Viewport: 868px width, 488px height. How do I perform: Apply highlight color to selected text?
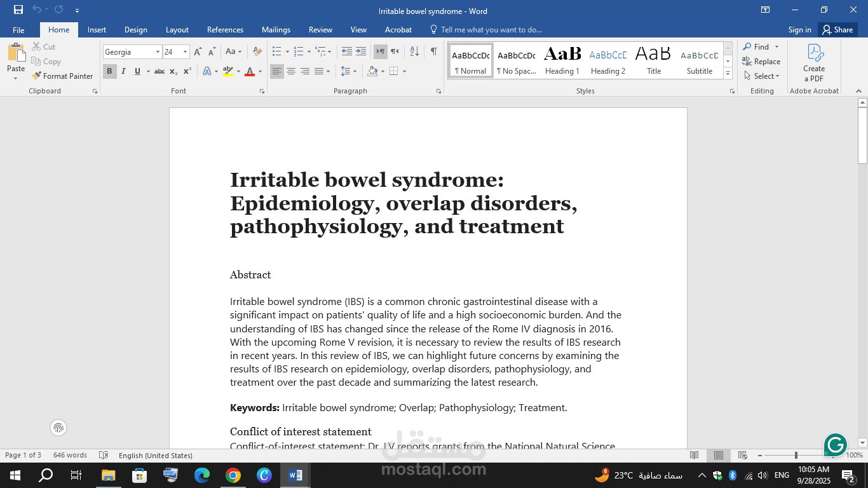(229, 71)
